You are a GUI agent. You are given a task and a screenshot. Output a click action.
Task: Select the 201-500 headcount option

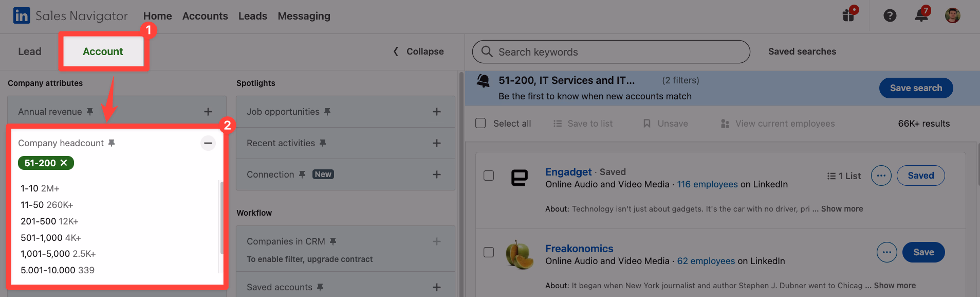[49, 221]
